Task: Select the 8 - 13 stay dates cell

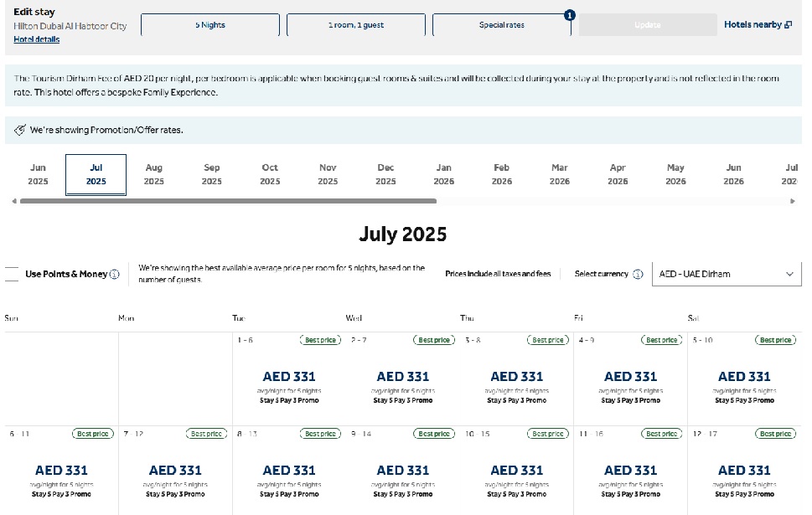Action: coord(289,471)
